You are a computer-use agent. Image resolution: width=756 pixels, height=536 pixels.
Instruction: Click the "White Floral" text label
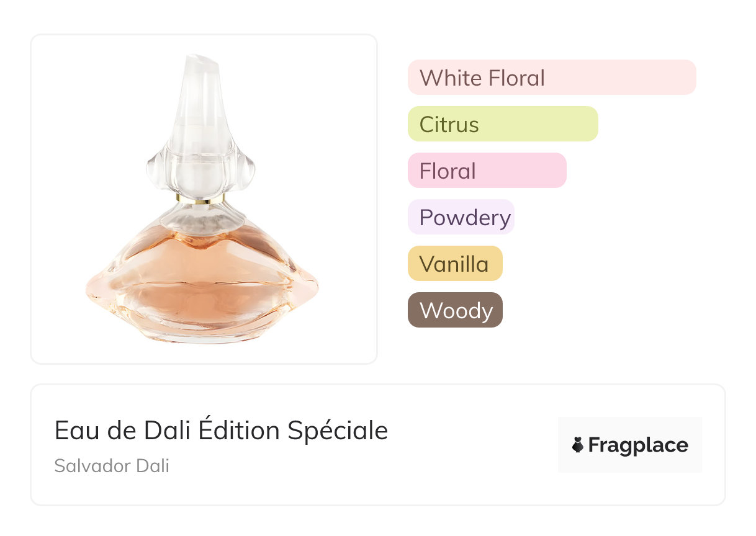(x=482, y=78)
